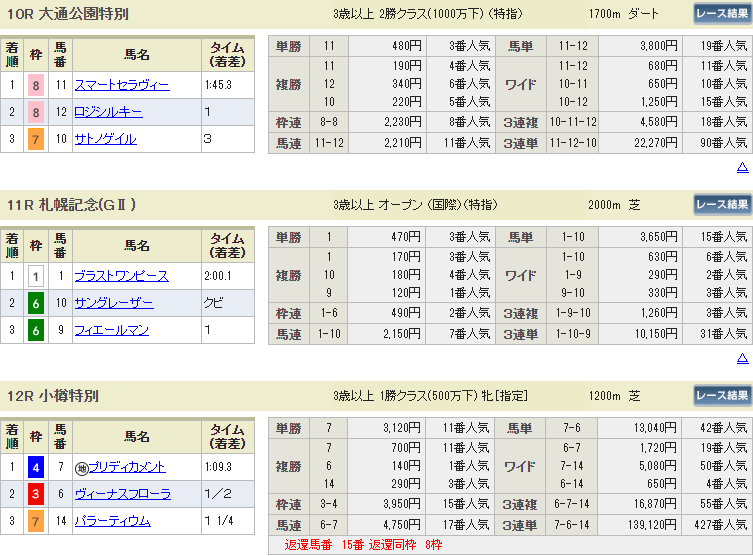Click 11R 単勝 payout 470円
Viewport: 753px width, 556px height.
coord(406,237)
